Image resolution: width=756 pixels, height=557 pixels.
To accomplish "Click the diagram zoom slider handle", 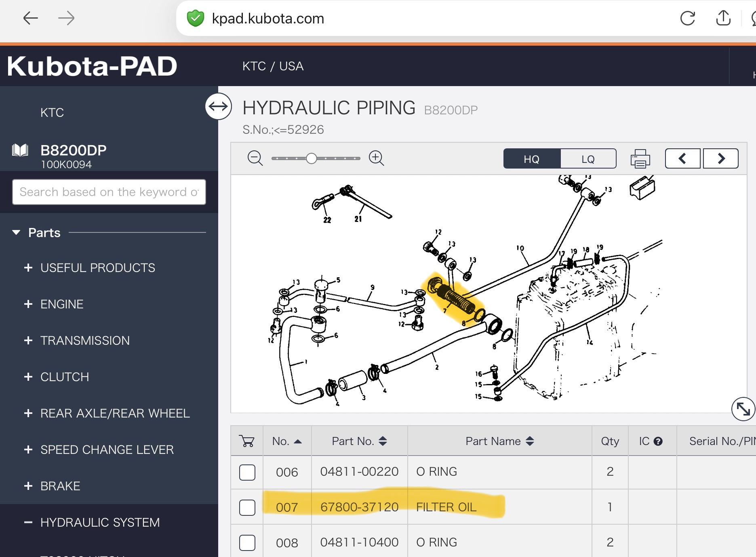I will coord(311,158).
